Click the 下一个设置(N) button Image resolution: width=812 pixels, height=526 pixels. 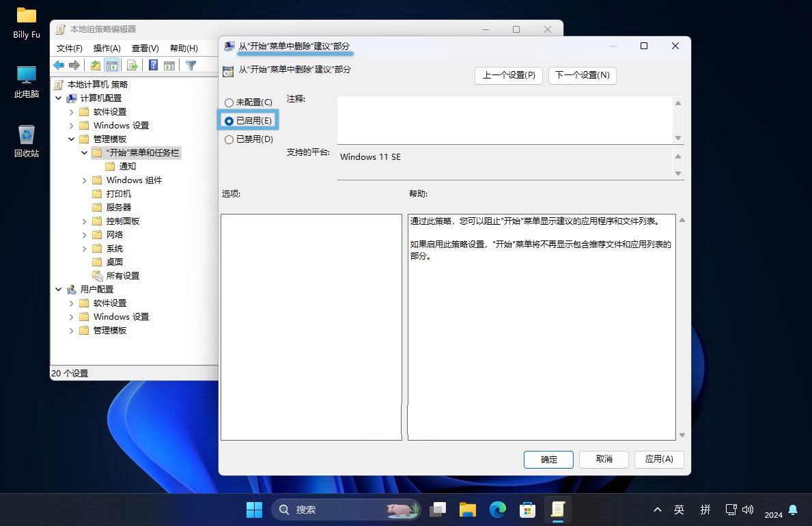click(582, 75)
